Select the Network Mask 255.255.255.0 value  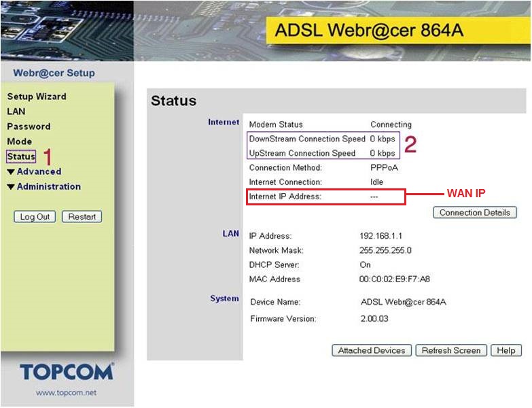[x=385, y=250]
